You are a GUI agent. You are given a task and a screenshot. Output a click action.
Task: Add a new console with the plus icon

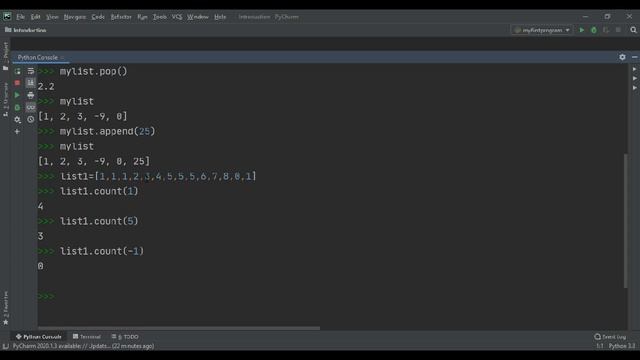pos(17,131)
